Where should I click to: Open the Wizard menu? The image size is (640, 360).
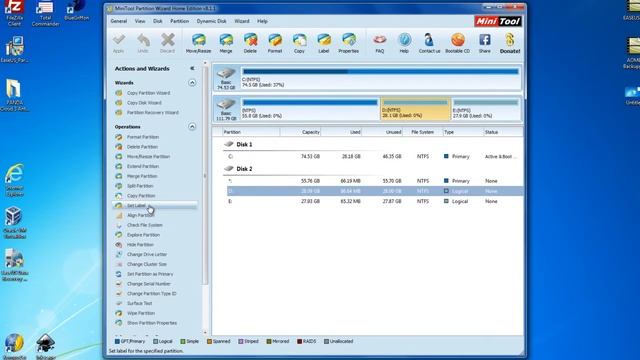pos(242,21)
